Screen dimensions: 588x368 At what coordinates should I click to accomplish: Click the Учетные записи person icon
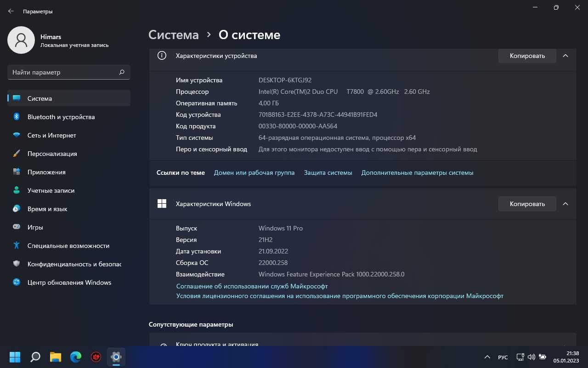(x=17, y=190)
